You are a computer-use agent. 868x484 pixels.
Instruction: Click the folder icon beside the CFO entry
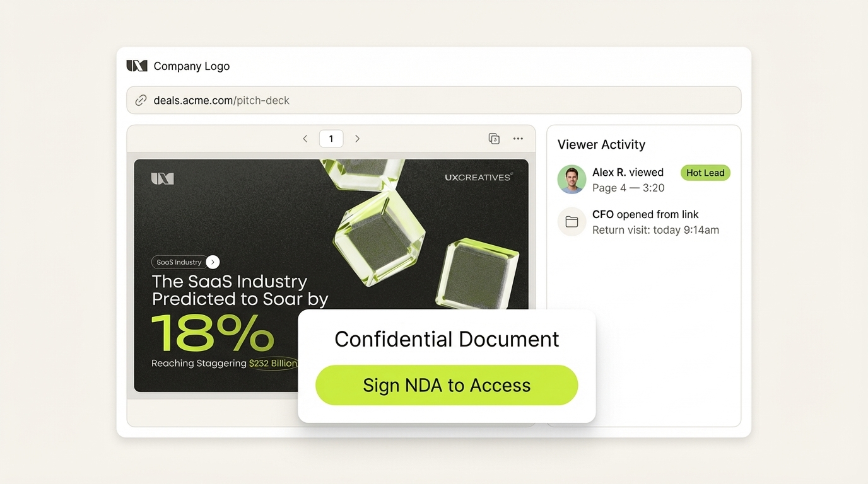coord(571,222)
